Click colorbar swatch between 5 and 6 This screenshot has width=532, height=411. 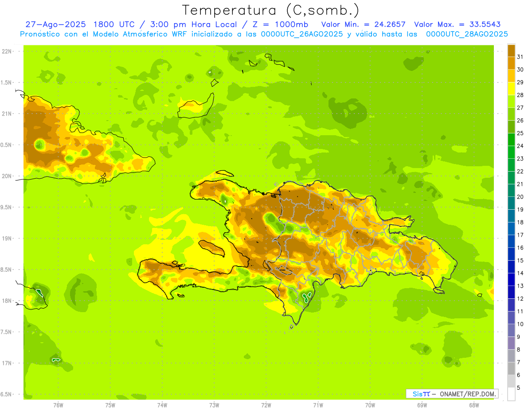point(511,381)
